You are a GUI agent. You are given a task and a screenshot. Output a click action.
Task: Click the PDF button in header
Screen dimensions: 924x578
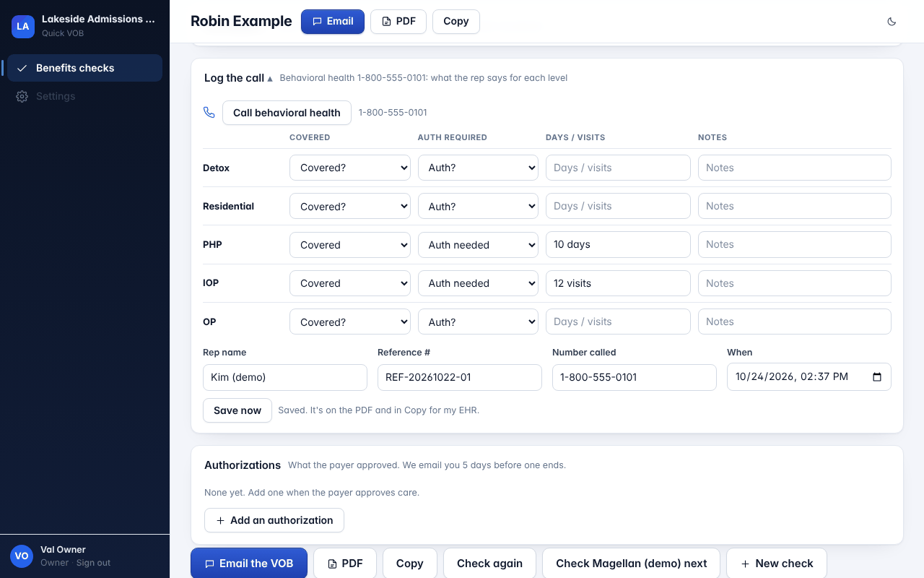(398, 22)
